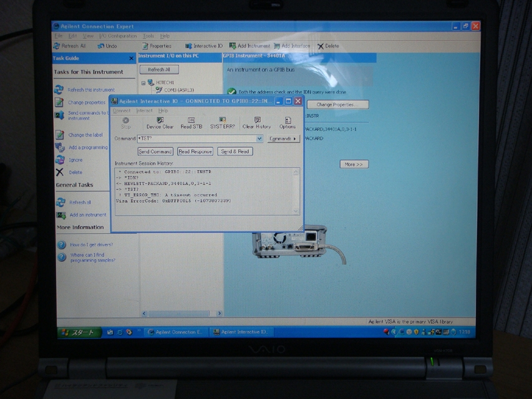Click Refresh All in the Connection Expert toolbar
This screenshot has height=399, width=532.
[70, 46]
